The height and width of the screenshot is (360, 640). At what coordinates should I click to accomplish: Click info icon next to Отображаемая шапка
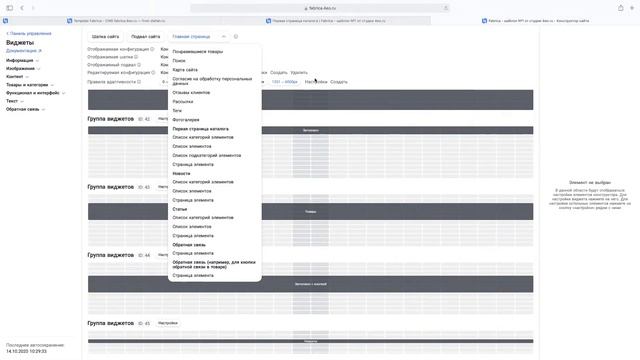click(x=136, y=57)
